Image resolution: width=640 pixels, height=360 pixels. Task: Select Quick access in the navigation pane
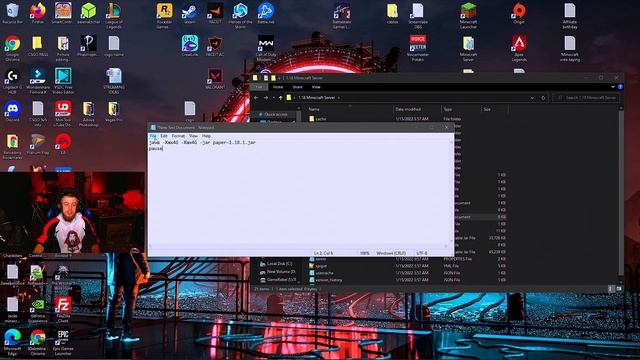click(x=276, y=115)
